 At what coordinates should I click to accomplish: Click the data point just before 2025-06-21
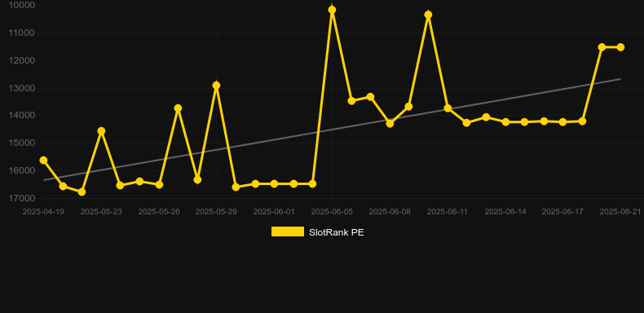602,47
